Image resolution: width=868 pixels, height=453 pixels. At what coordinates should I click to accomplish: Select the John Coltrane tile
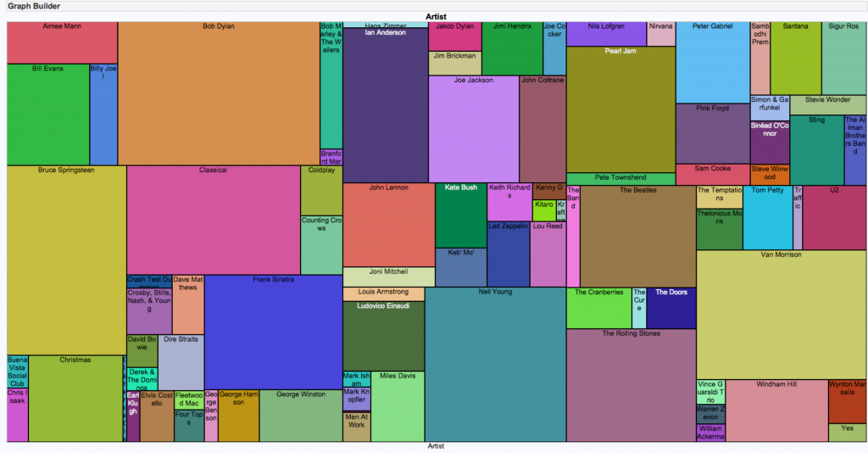click(542, 129)
